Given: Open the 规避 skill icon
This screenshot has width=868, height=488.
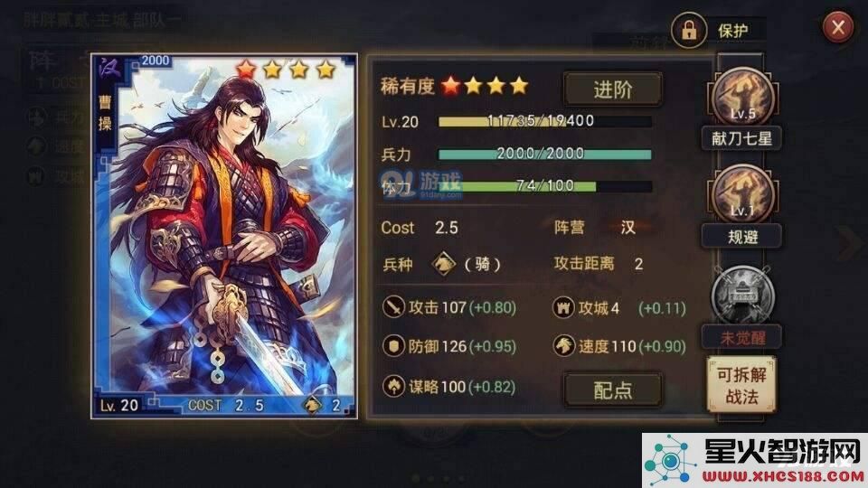Looking at the screenshot, I should [742, 194].
